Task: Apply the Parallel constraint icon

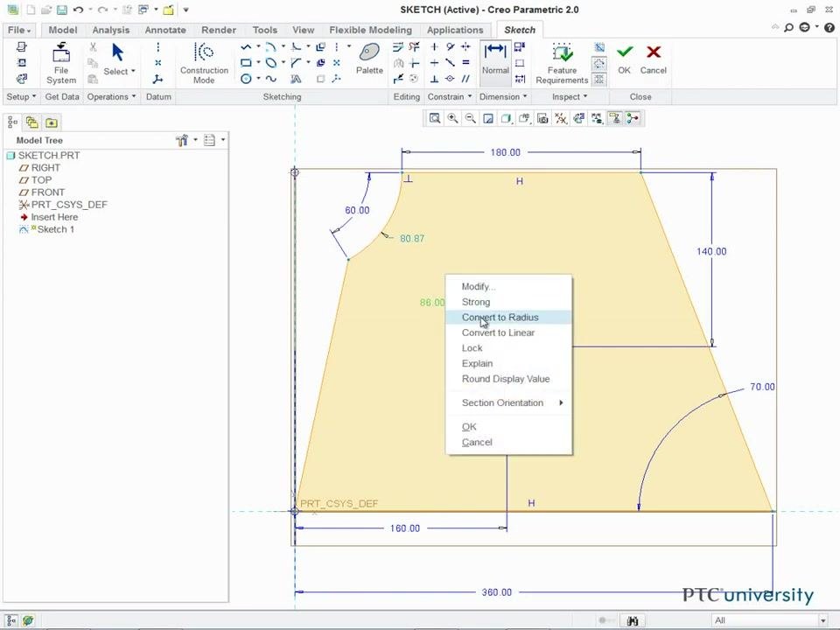Action: (x=465, y=79)
